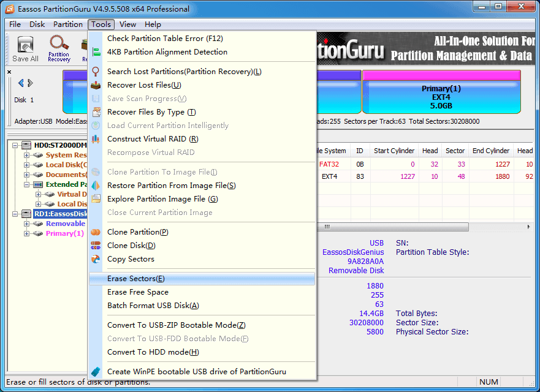Click the Start Cylinder column header
The height and width of the screenshot is (392, 540).
[394, 151]
